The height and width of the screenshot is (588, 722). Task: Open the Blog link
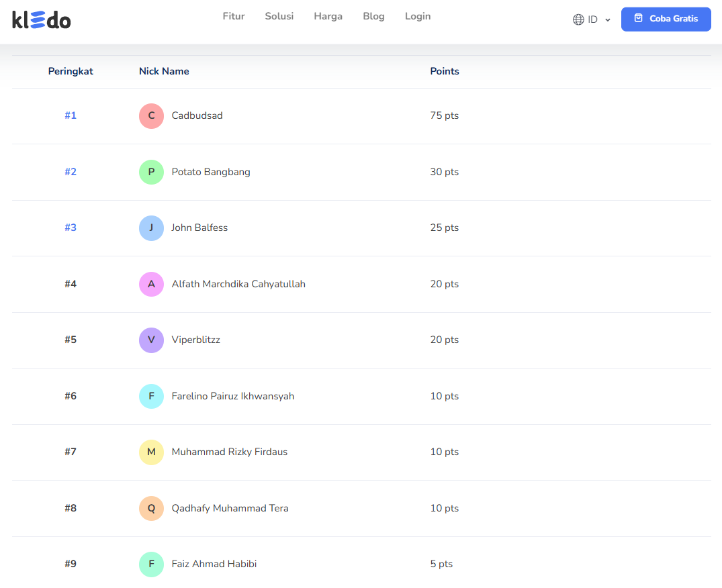tap(373, 16)
